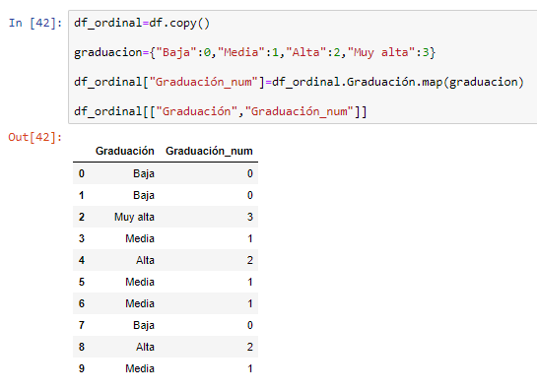This screenshot has width=537, height=392.
Task: Click the Graduación_num value 1 in row 9
Action: pyautogui.click(x=250, y=368)
